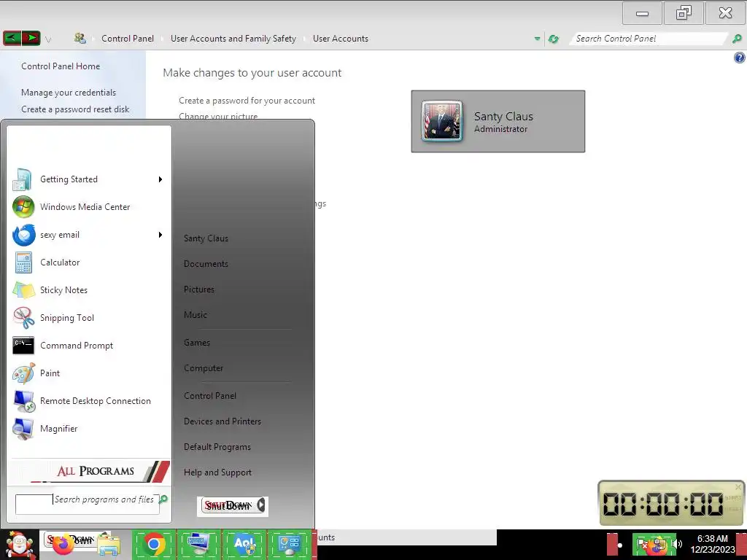The width and height of the screenshot is (747, 560).
Task: Open Pictures from start menu
Action: tap(199, 289)
